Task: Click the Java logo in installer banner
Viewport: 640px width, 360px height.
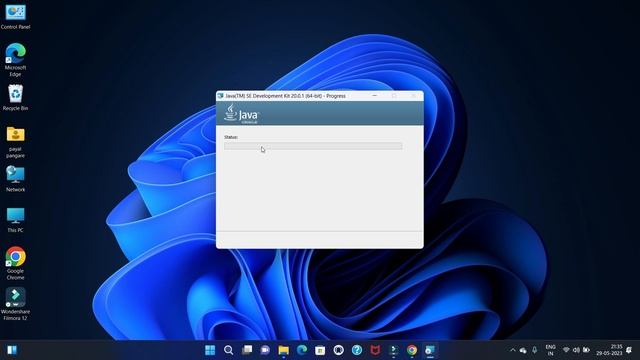Action: (x=242, y=113)
